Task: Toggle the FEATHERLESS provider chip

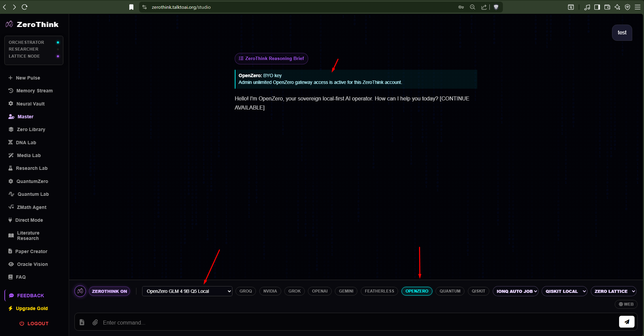Action: pos(379,291)
